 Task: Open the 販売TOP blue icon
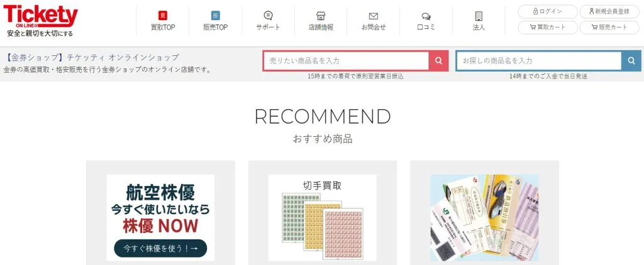[x=215, y=16]
